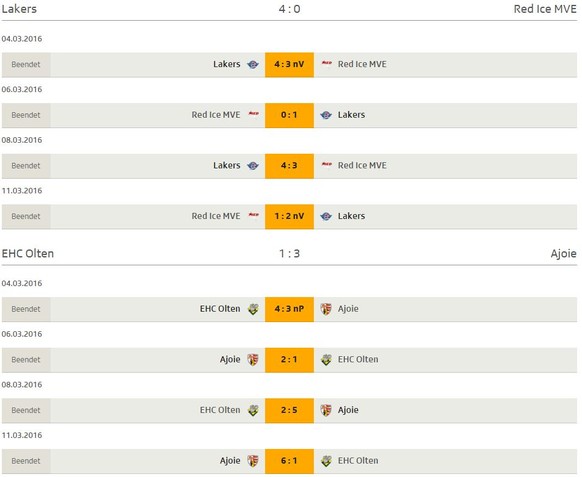This screenshot has height=477, width=582.
Task: Click Beendet status of 04.03.2016 Lakers match
Action: (26, 65)
